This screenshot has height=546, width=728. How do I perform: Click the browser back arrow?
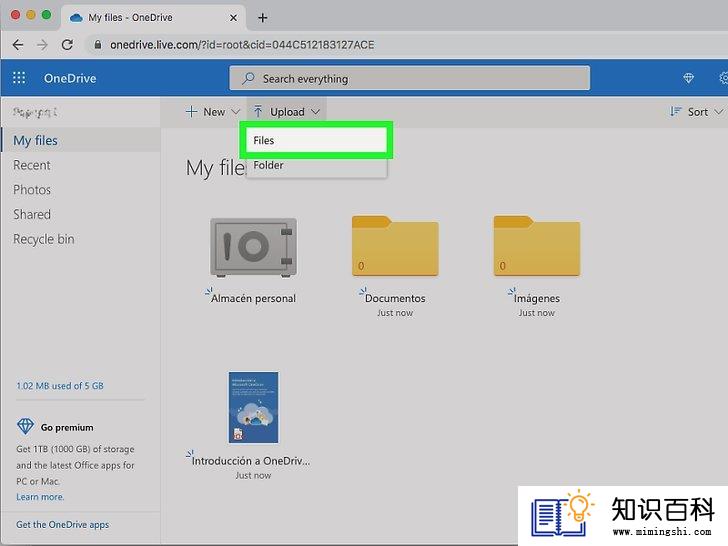18,45
